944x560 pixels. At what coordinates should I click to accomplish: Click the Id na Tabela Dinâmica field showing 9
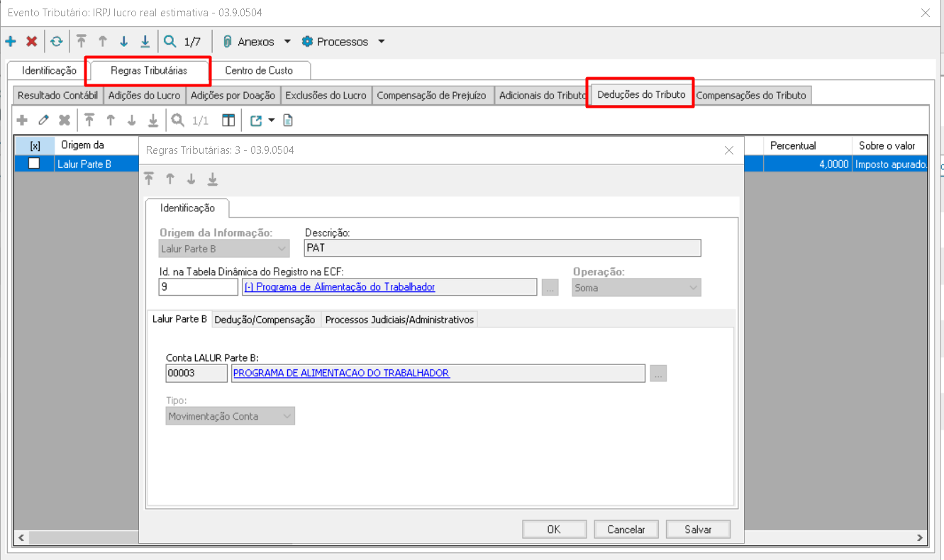(x=199, y=287)
